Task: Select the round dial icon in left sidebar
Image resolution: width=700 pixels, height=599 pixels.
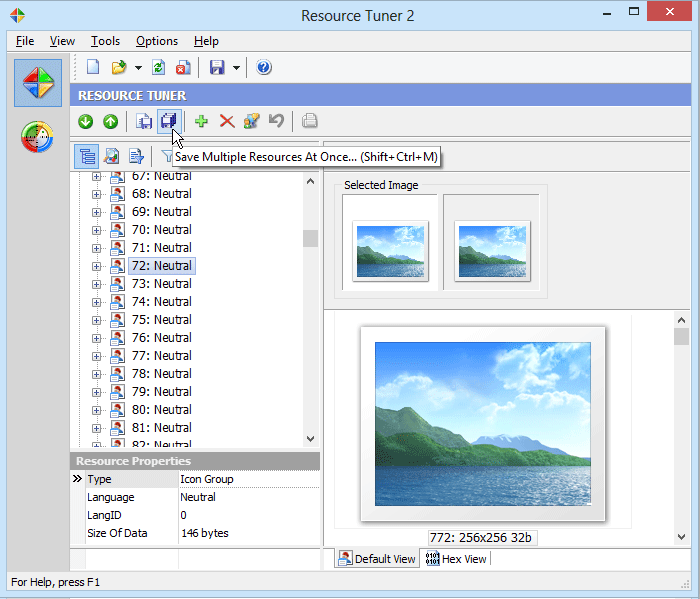Action: 38,138
